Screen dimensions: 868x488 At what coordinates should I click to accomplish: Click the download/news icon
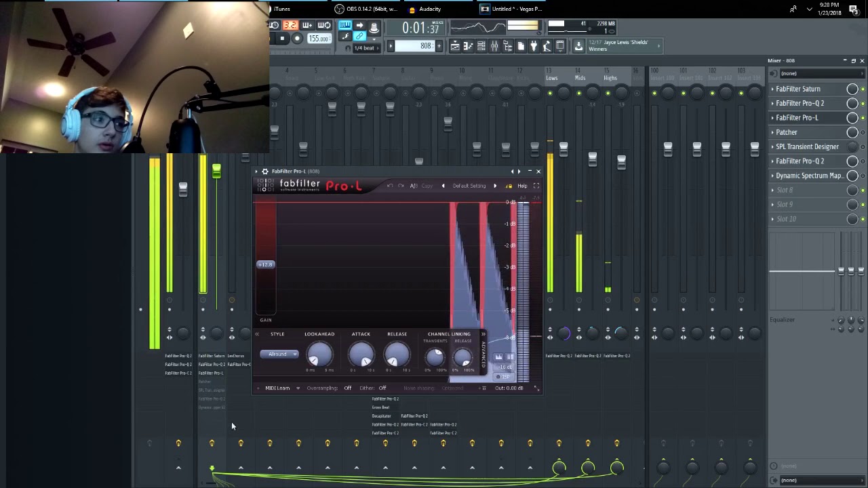tap(578, 46)
